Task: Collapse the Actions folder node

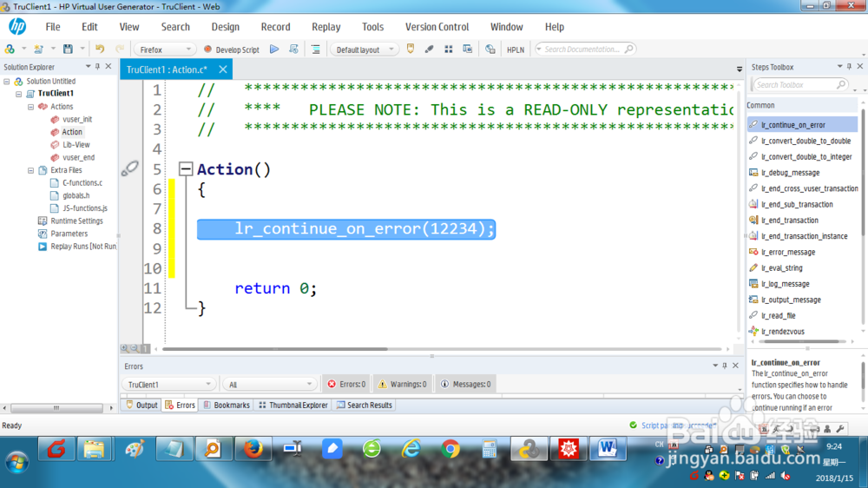Action: point(31,106)
